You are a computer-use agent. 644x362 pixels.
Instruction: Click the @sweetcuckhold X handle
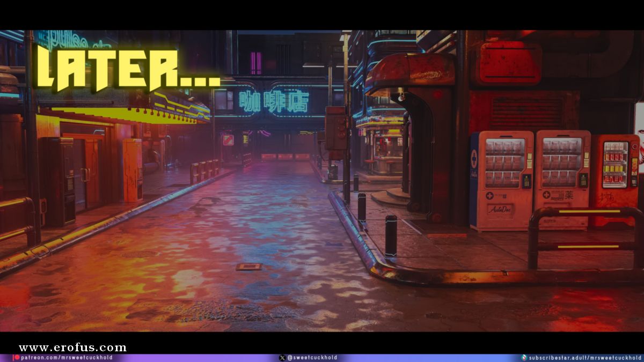312,358
